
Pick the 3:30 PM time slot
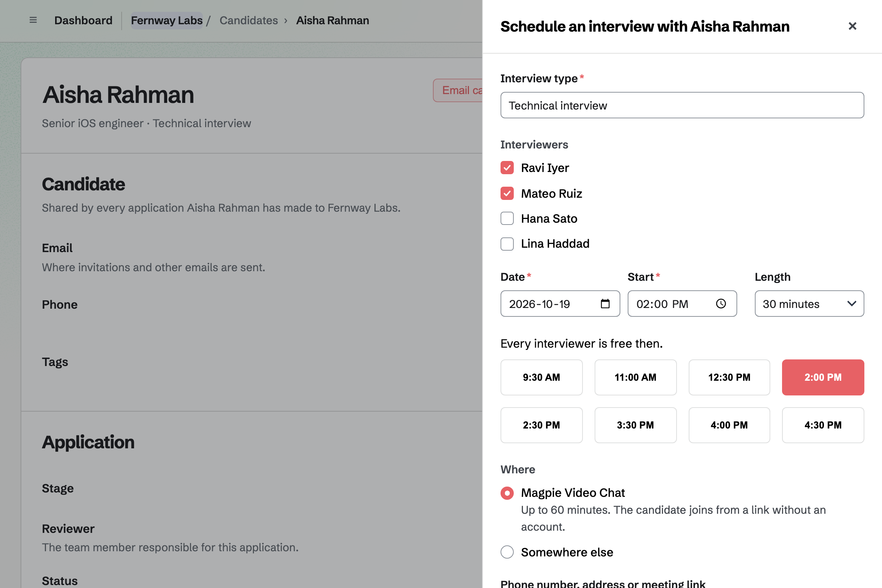pyautogui.click(x=636, y=425)
